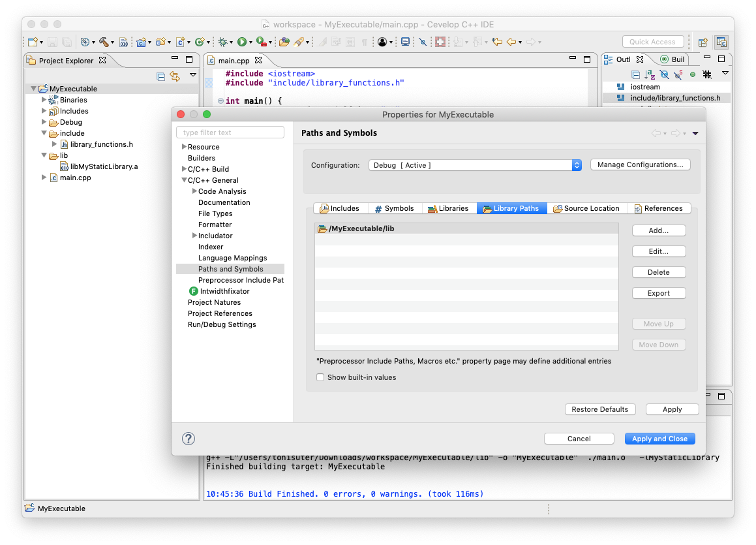Screen dimensions: 756x545
Task: Click the Quick Access search field
Action: pos(653,42)
